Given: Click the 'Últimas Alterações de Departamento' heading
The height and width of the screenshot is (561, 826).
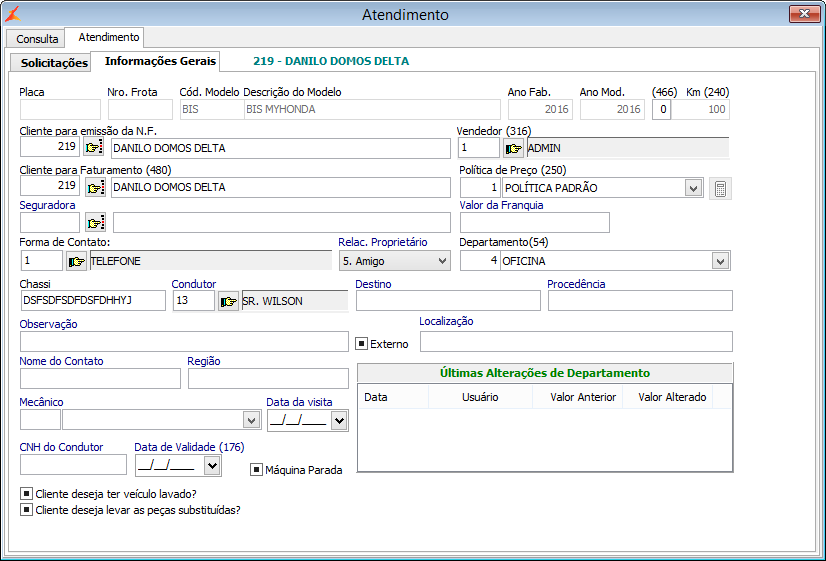Looking at the screenshot, I should (545, 373).
